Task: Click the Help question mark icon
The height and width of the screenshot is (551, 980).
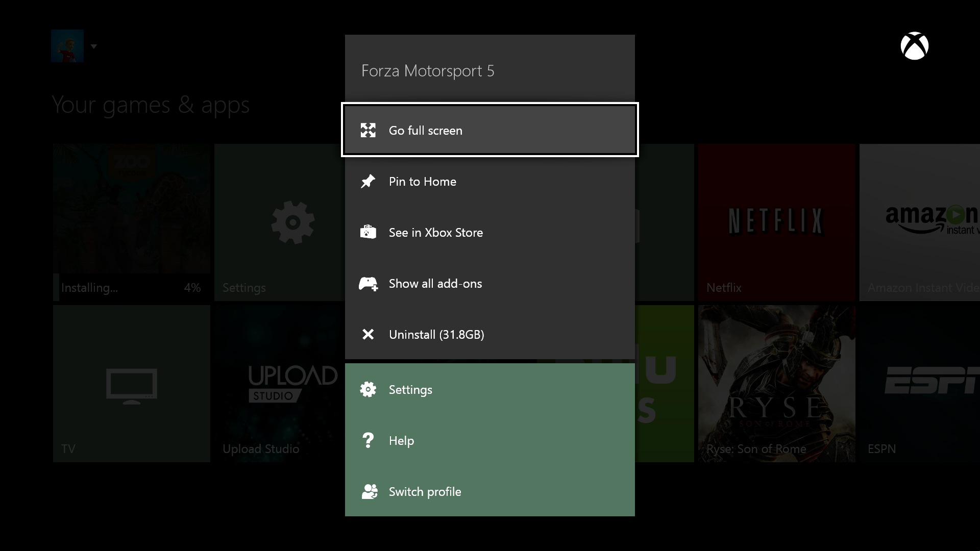Action: tap(367, 440)
